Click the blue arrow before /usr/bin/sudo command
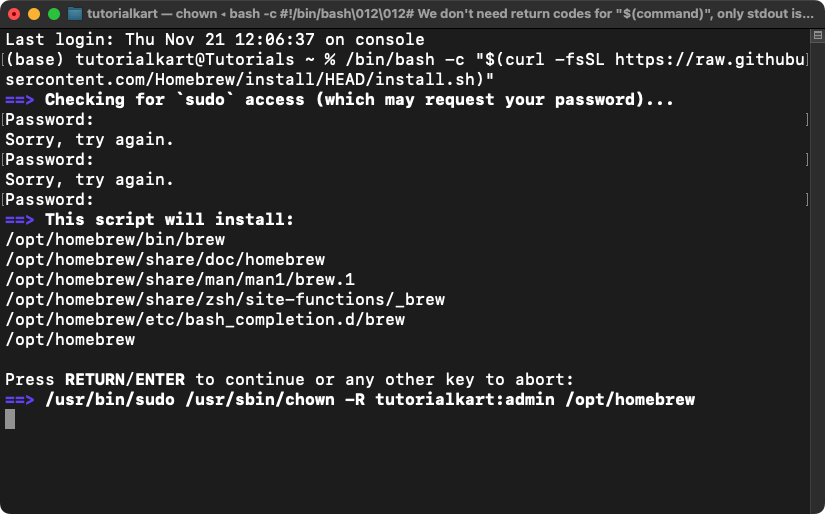 19,400
